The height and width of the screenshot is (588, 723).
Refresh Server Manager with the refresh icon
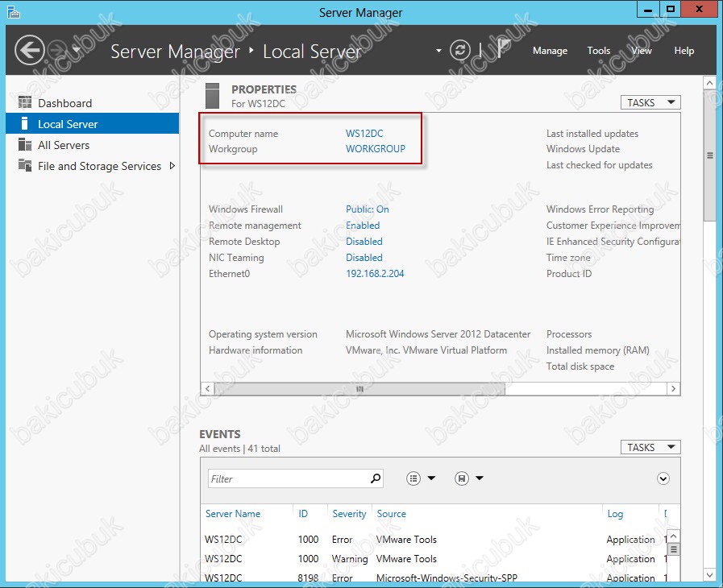(x=459, y=50)
